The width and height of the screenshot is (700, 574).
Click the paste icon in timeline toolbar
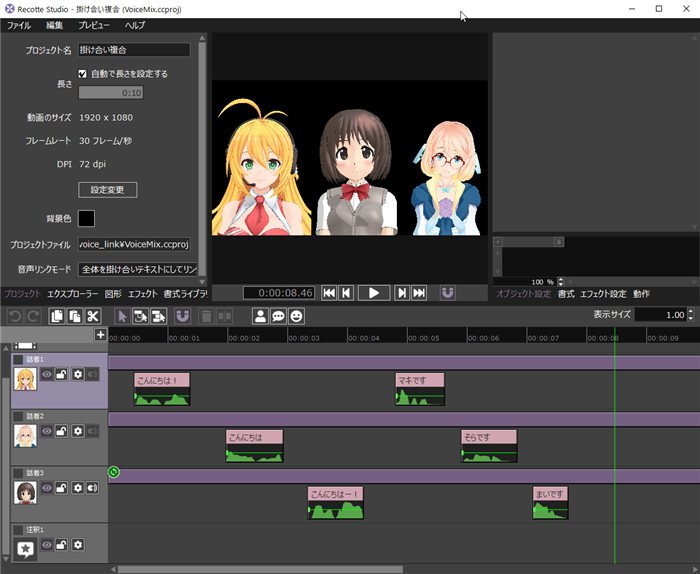[75, 316]
